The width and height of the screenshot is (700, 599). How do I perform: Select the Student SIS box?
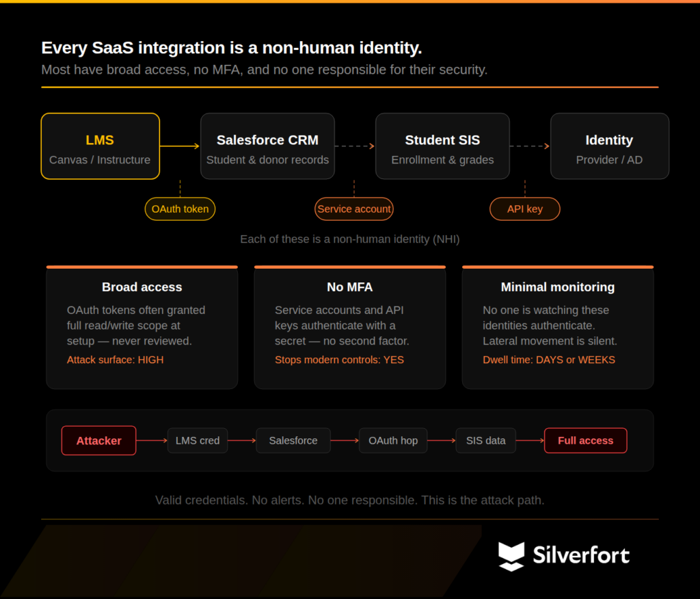click(442, 146)
